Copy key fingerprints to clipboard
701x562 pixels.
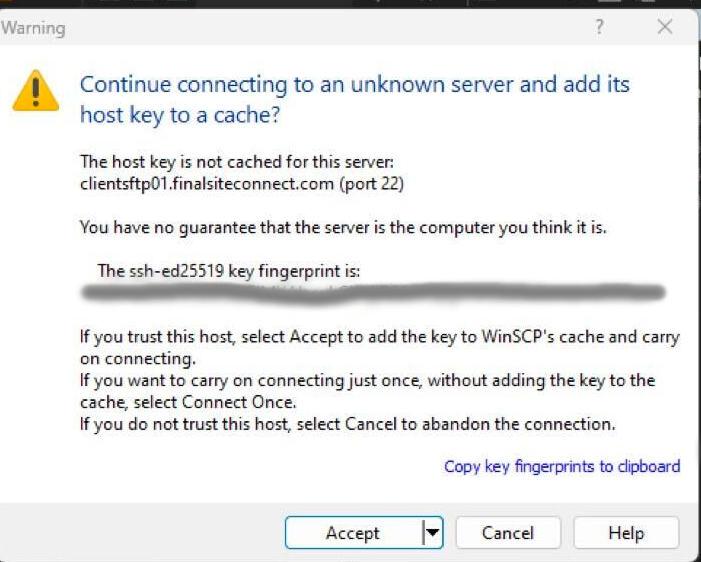click(562, 467)
